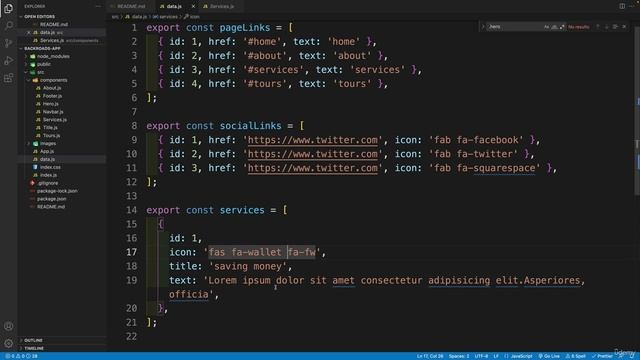The image size is (640, 360).
Task: Open README.md in the Open Editors list
Action: point(53,24)
